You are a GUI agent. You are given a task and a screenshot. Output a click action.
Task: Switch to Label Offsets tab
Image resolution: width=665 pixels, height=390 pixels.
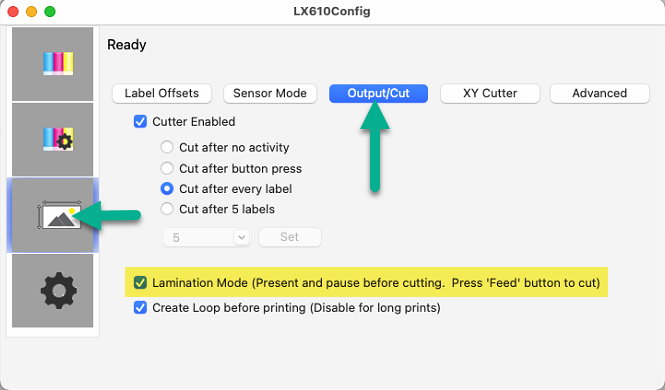162,93
